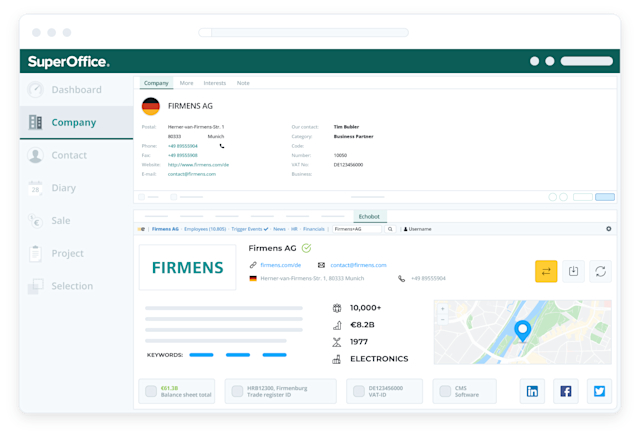Click the browser address bar
The width and height of the screenshot is (640, 437).
[303, 32]
